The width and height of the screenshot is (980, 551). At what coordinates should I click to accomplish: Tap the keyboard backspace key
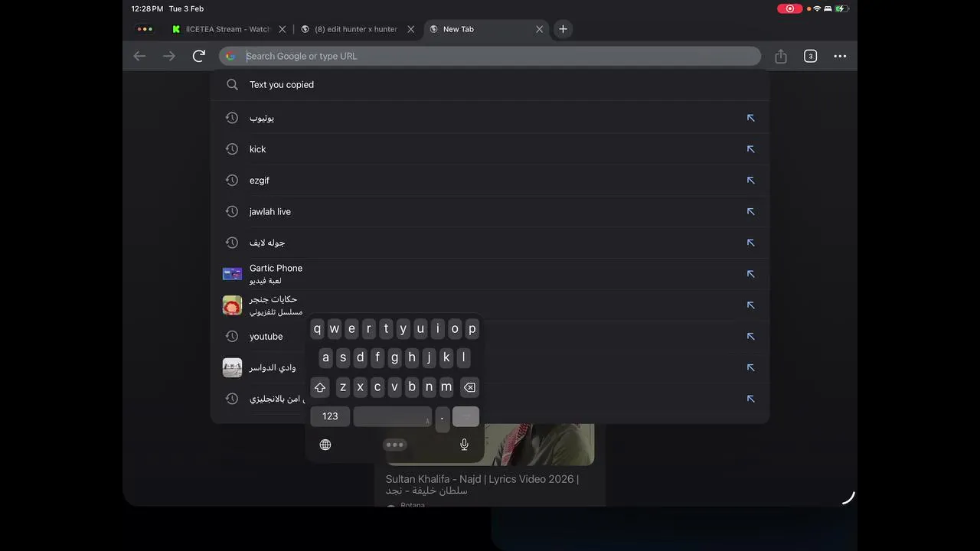[x=469, y=387]
